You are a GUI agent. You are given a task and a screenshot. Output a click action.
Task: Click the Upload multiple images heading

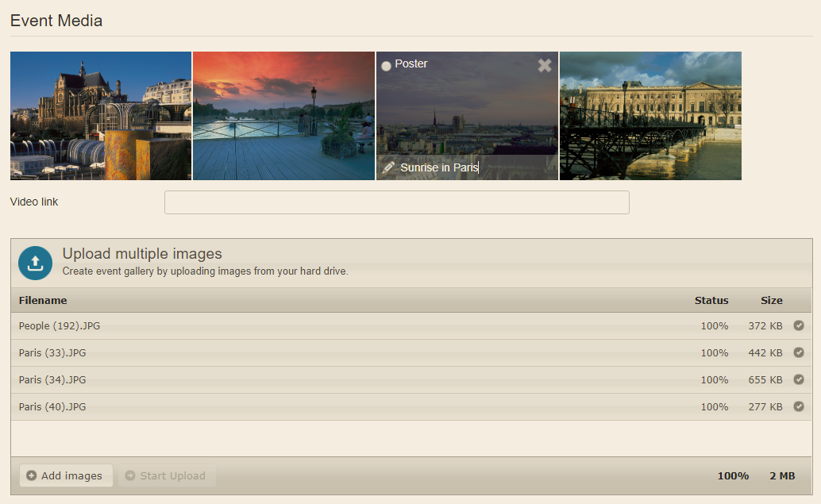tap(142, 254)
